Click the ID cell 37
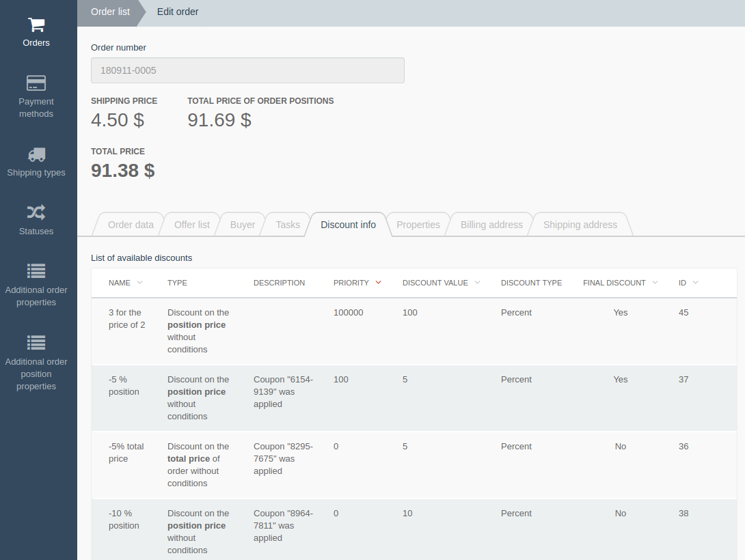 [683, 380]
